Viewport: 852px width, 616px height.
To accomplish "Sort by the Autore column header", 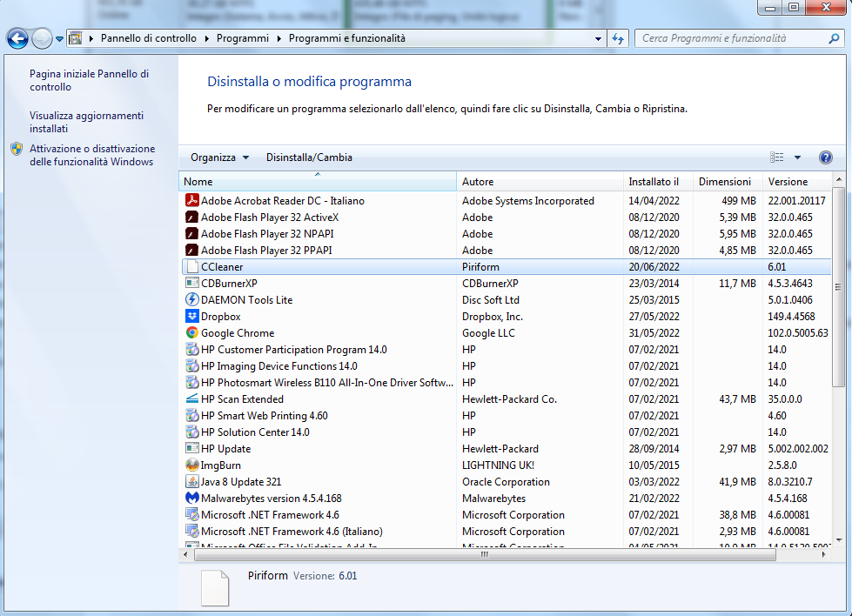I will (540, 182).
